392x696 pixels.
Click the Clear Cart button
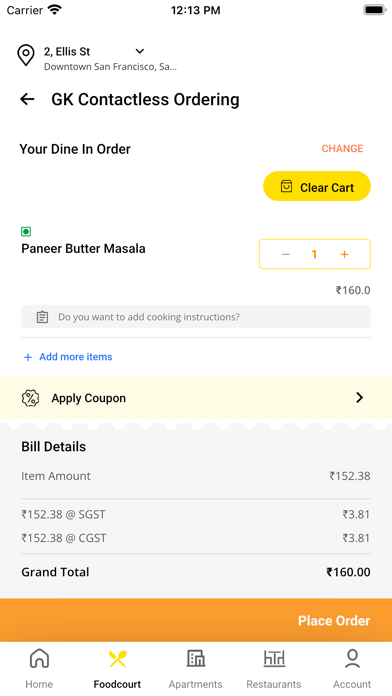pyautogui.click(x=317, y=186)
